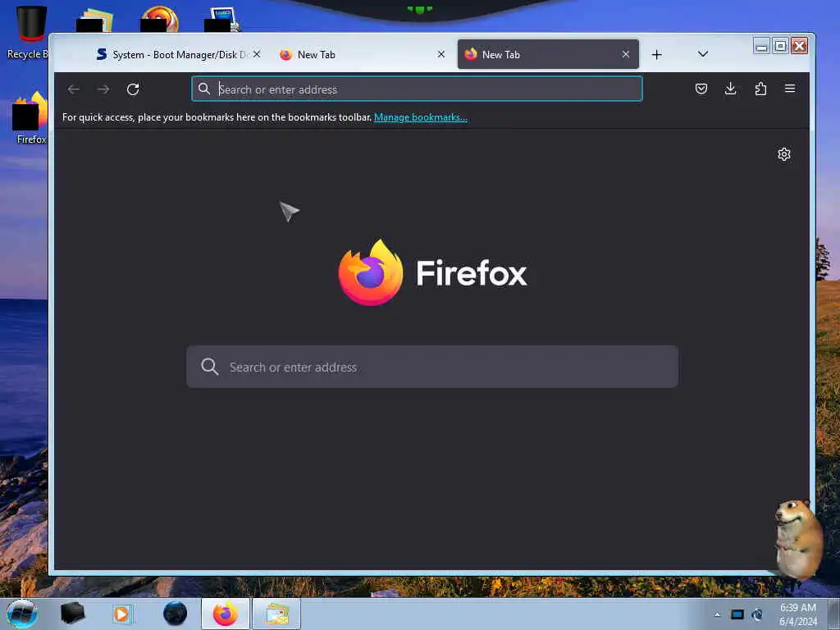Screen dimensions: 840x630
Task: Go back using the back arrow
Action: [x=74, y=89]
